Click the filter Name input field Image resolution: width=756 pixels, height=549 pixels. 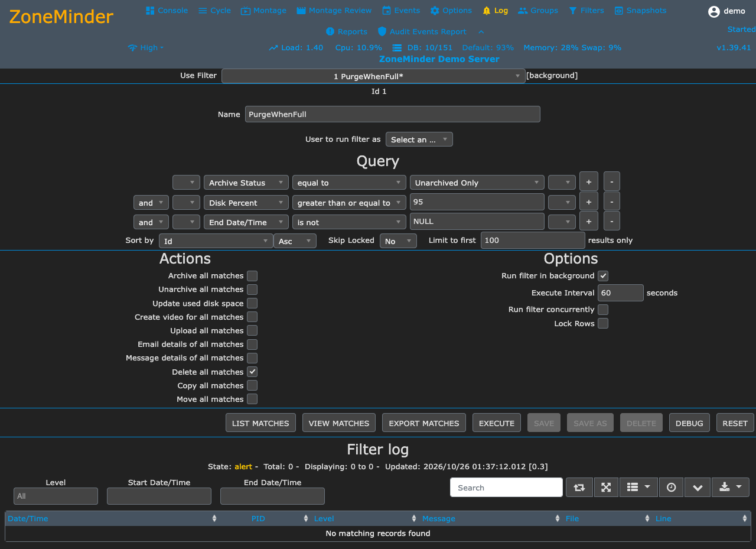tap(393, 114)
